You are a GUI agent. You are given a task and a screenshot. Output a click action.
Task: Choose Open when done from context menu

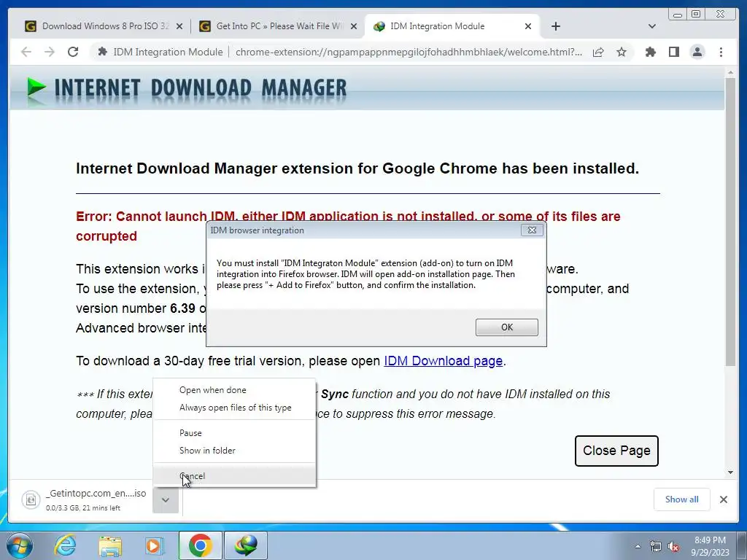pyautogui.click(x=233, y=390)
